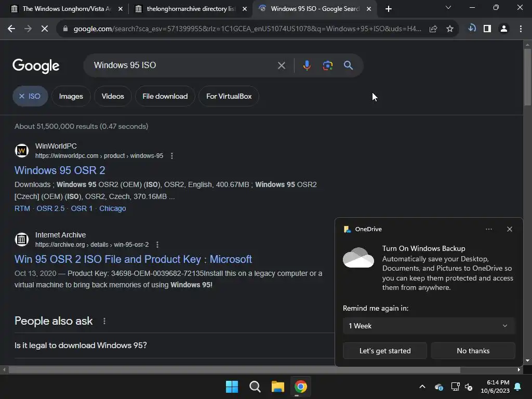Open Chrome downloads icon

[472, 29]
